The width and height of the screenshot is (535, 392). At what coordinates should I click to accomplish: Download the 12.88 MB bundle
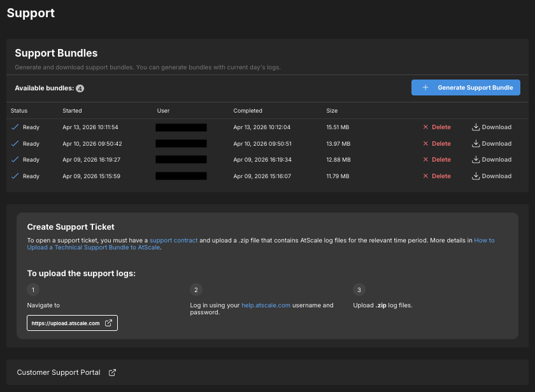[492, 160]
